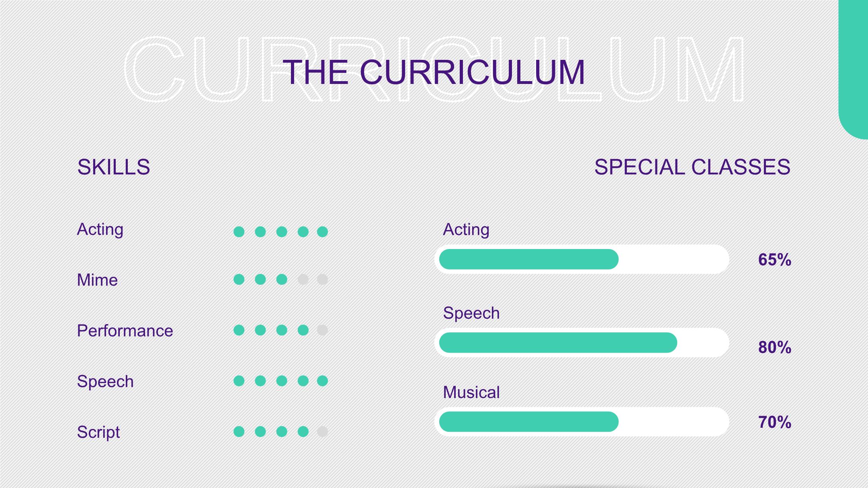Click the third green dot in the Script row
This screenshot has width=868, height=488.
(x=282, y=432)
